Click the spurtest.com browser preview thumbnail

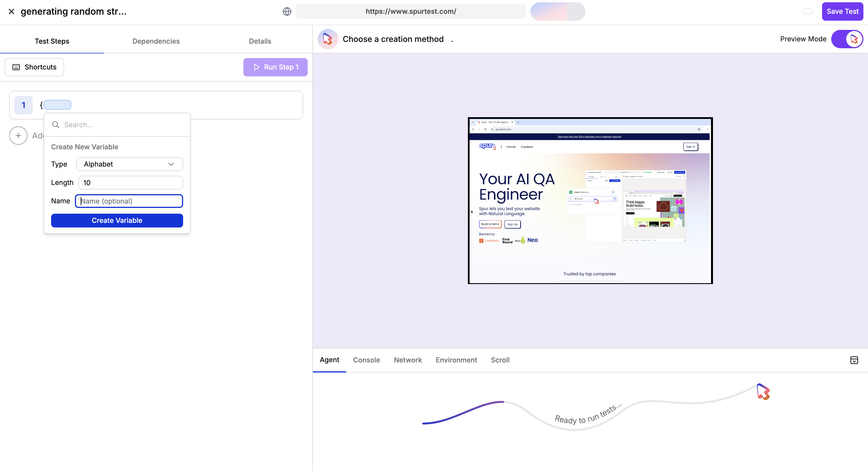(x=590, y=200)
